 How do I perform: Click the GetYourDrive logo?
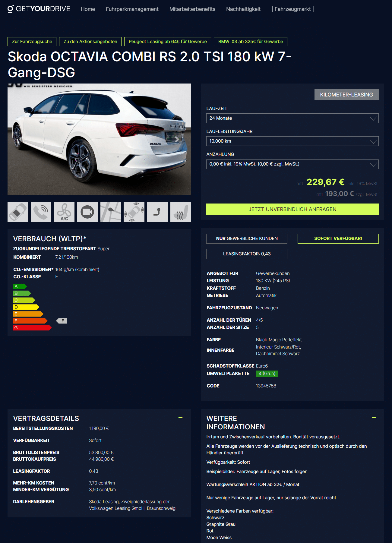[x=39, y=9]
